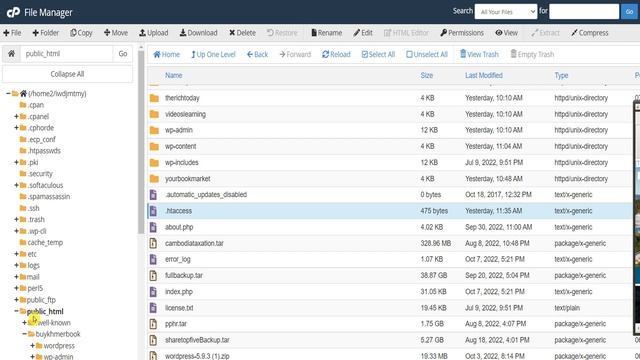Go Up One Level
This screenshot has height=360, width=640.
coord(213,54)
